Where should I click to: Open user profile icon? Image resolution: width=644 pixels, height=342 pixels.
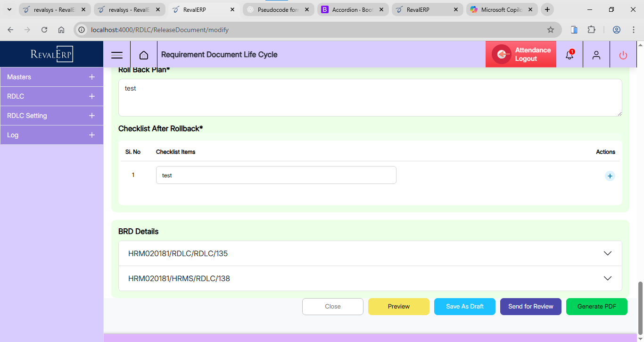click(x=596, y=55)
